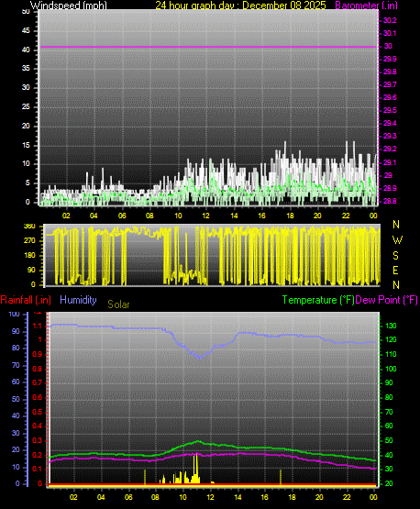Click "0.8" on the red rainfall axis
The height and width of the screenshot is (509, 420).
38,369
